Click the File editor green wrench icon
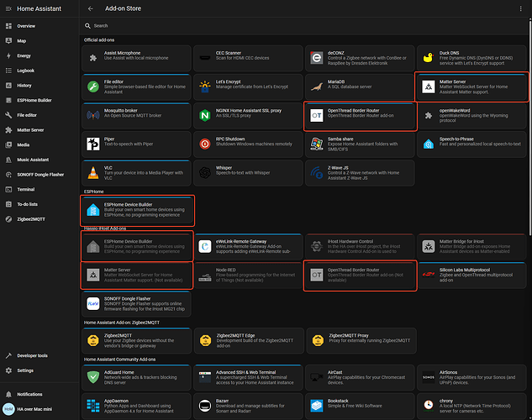 click(x=93, y=87)
